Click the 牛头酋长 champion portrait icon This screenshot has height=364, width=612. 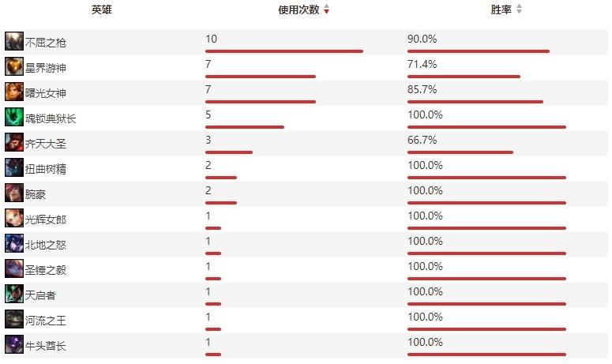(x=13, y=344)
